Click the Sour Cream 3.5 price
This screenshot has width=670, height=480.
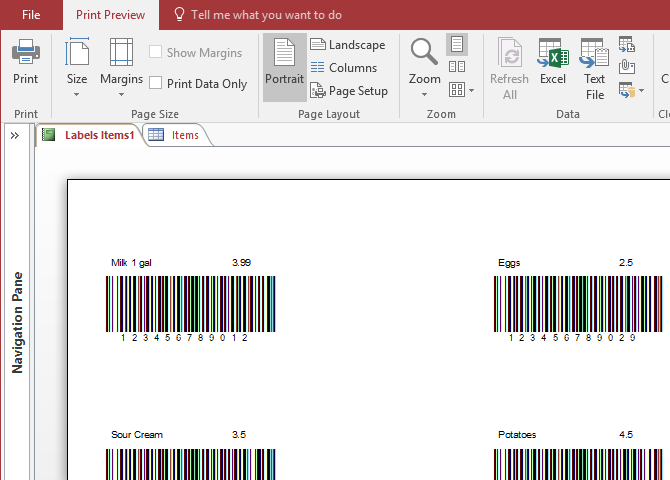click(239, 435)
